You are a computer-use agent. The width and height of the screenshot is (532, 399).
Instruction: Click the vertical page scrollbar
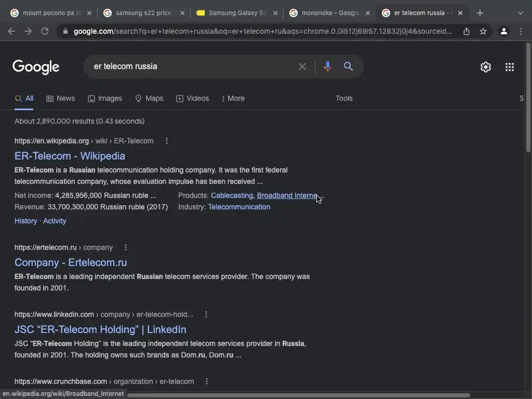tap(528, 98)
